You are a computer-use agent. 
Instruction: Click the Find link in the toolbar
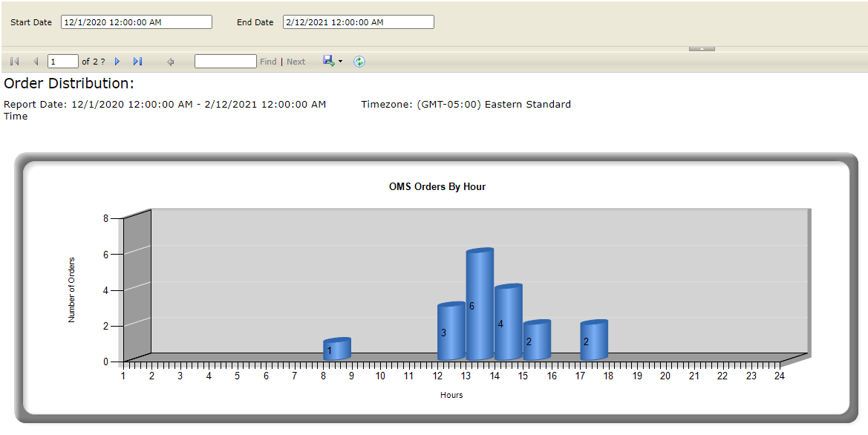268,62
